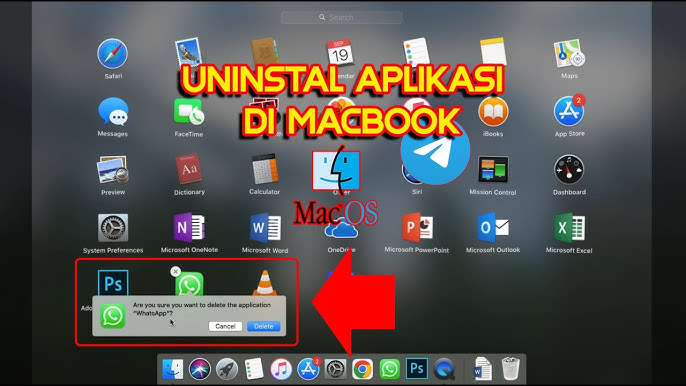
Task: Cancel the WhatsApp deletion dialog
Action: [x=225, y=326]
